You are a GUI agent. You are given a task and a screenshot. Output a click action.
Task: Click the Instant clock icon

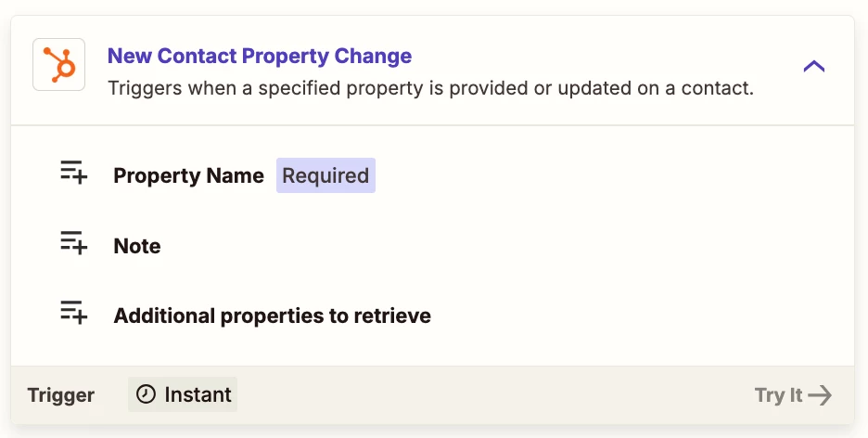pos(147,394)
